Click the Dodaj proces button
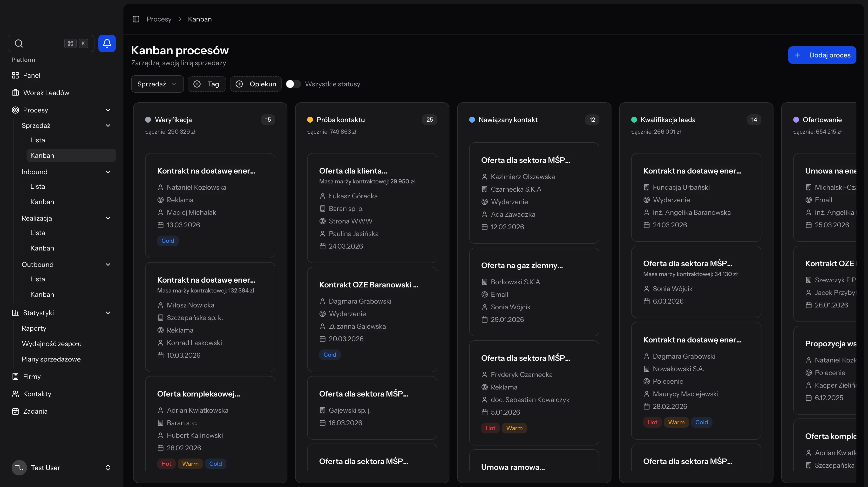Viewport: 868px width, 487px height. click(822, 55)
